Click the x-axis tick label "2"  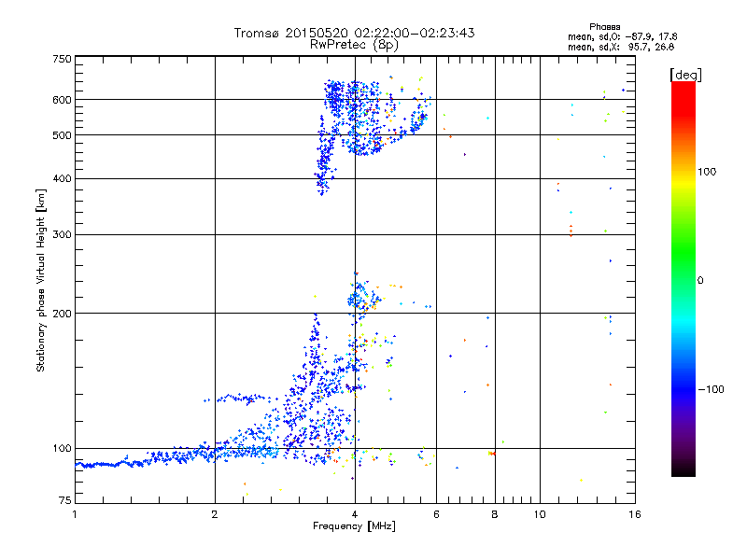click(x=215, y=514)
